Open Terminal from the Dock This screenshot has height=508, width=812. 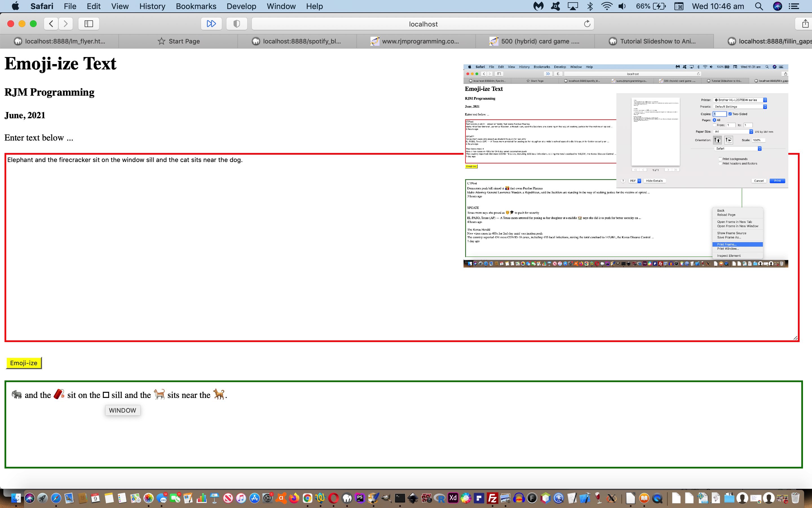pyautogui.click(x=400, y=498)
